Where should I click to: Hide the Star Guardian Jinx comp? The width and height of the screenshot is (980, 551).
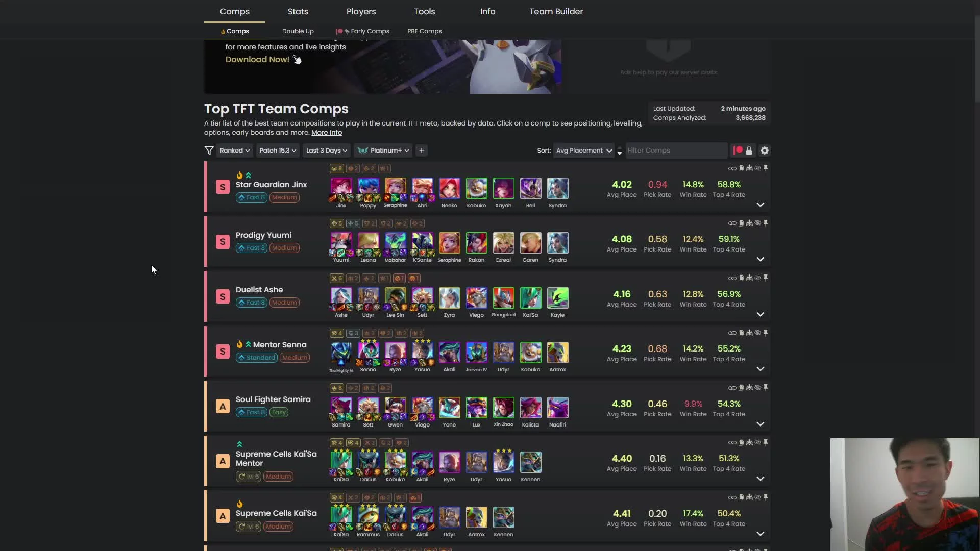[x=757, y=168]
